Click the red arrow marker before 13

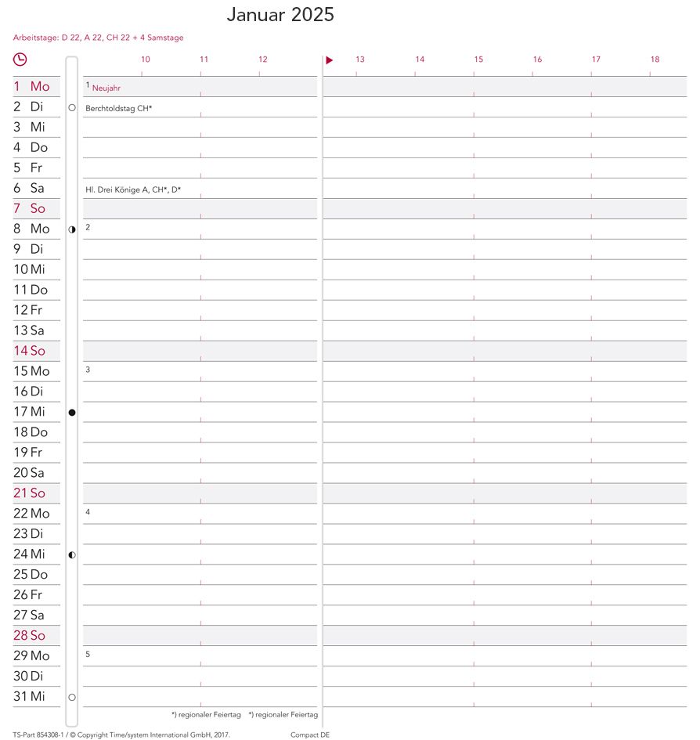coord(330,60)
